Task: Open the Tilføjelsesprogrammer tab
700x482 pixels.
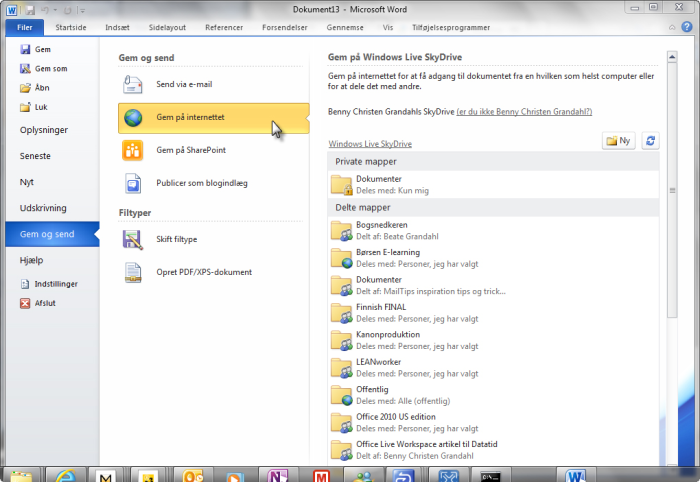Action: (451, 27)
